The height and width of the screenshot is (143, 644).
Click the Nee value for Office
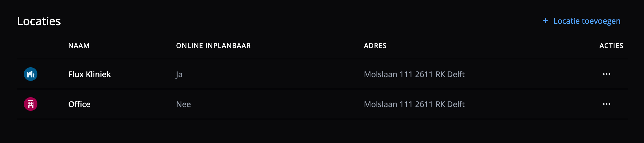[x=183, y=104]
